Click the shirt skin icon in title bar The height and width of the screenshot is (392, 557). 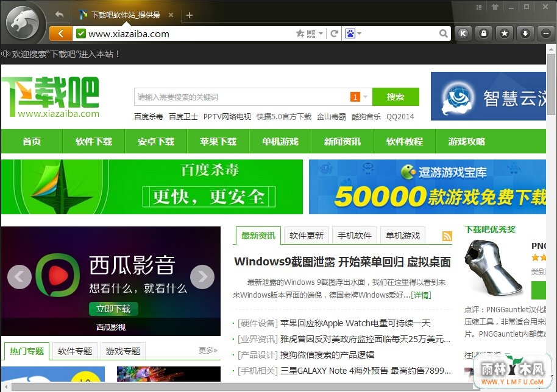click(495, 7)
